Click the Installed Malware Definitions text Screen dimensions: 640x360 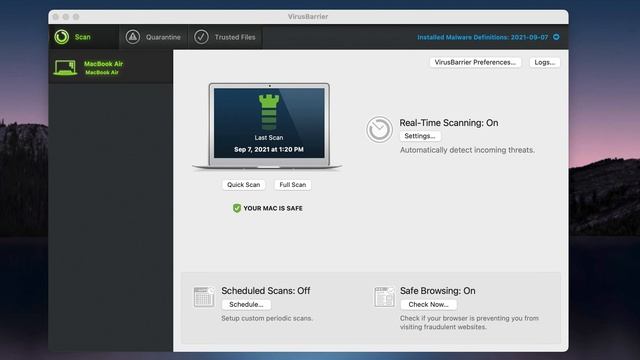tap(482, 37)
